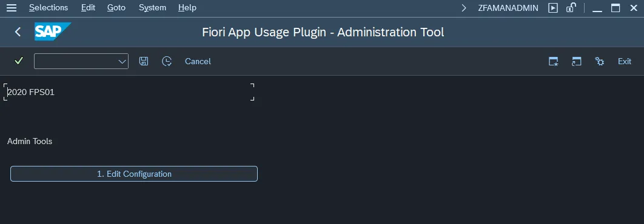
Task: Open the System menu
Action: pyautogui.click(x=152, y=8)
